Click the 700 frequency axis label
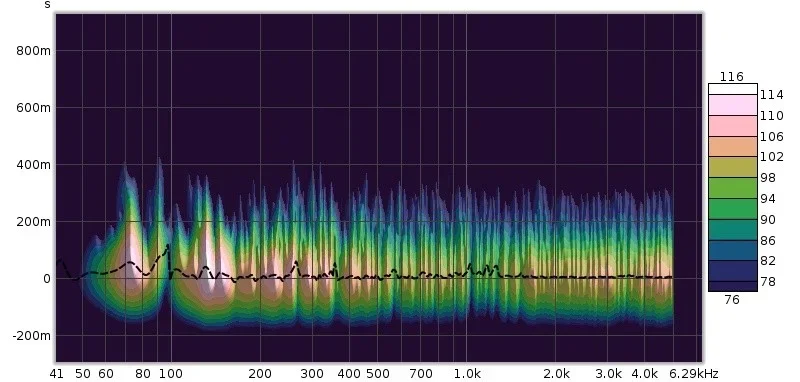The width and height of the screenshot is (800, 382). click(x=421, y=374)
